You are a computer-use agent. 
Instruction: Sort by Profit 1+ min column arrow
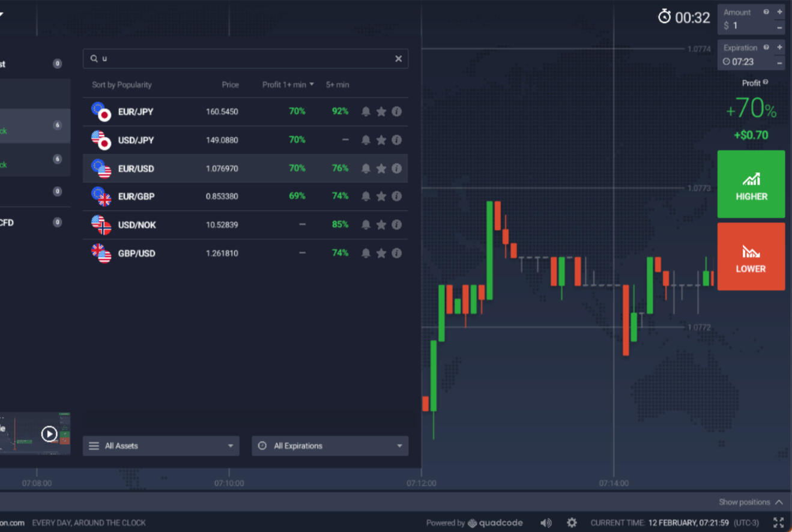312,85
